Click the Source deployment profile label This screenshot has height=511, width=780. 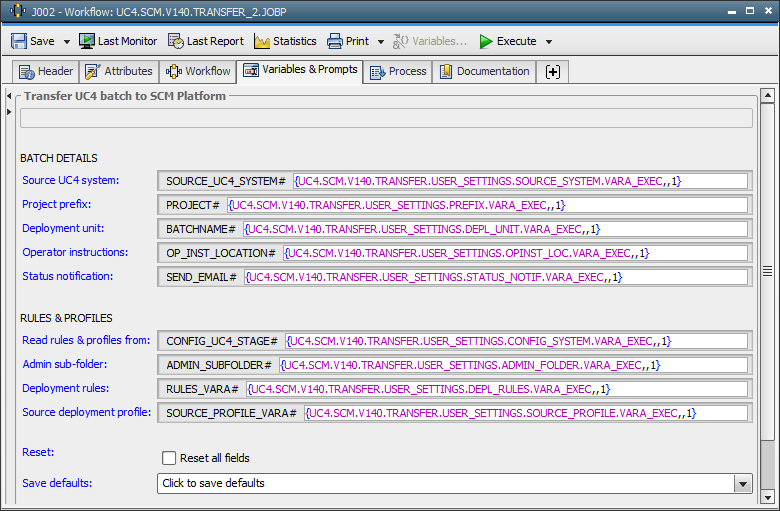click(87, 411)
